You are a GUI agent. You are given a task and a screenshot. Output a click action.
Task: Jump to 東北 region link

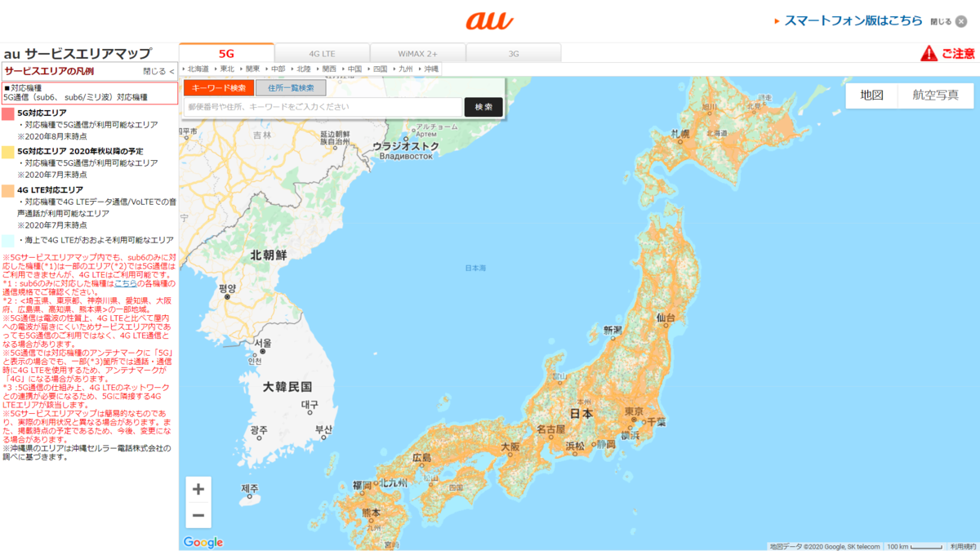pyautogui.click(x=226, y=69)
